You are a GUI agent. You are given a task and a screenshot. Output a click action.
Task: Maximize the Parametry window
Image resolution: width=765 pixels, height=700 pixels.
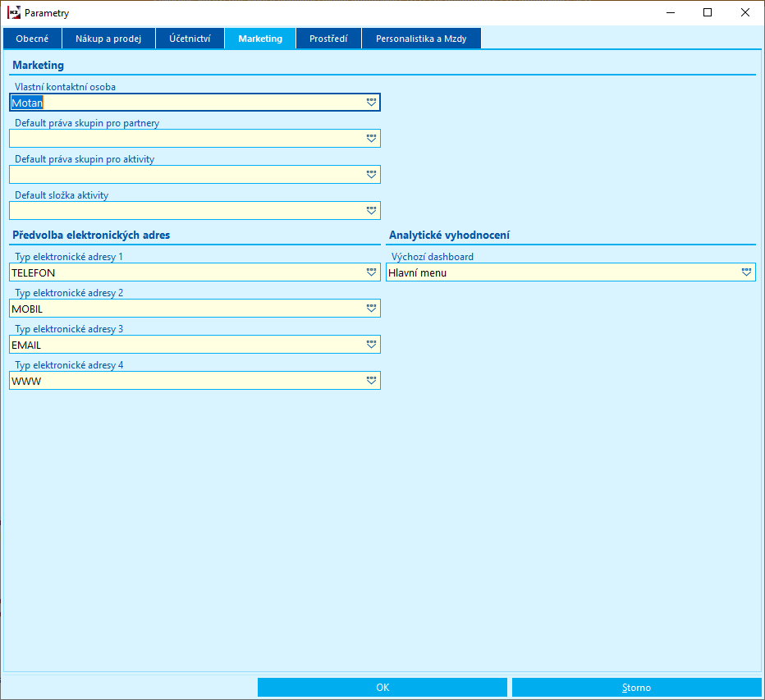coord(708,12)
